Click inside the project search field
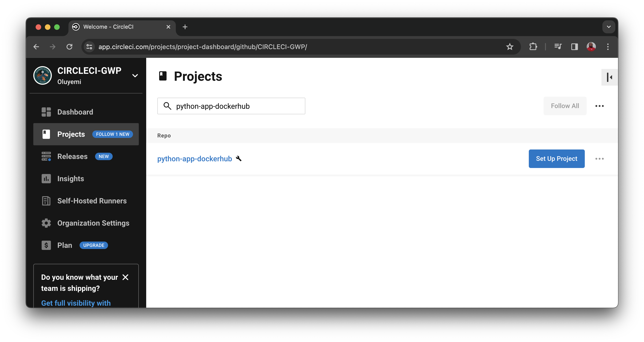Screen dimensions: 644x342 point(231,106)
